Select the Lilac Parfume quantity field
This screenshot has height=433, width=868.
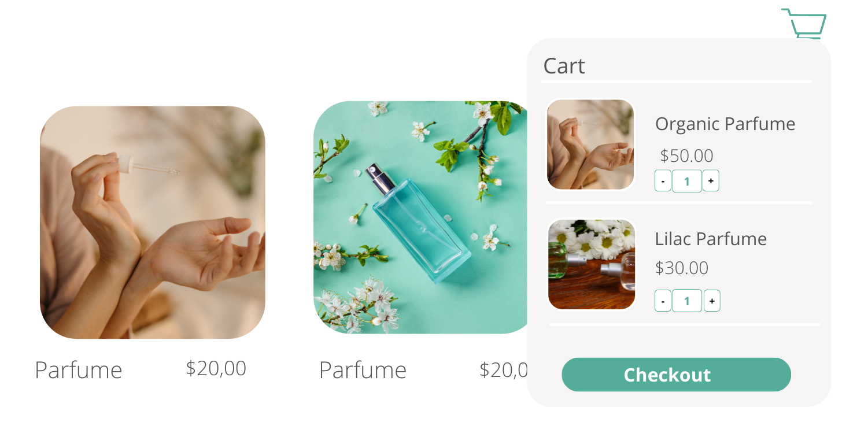tap(687, 301)
